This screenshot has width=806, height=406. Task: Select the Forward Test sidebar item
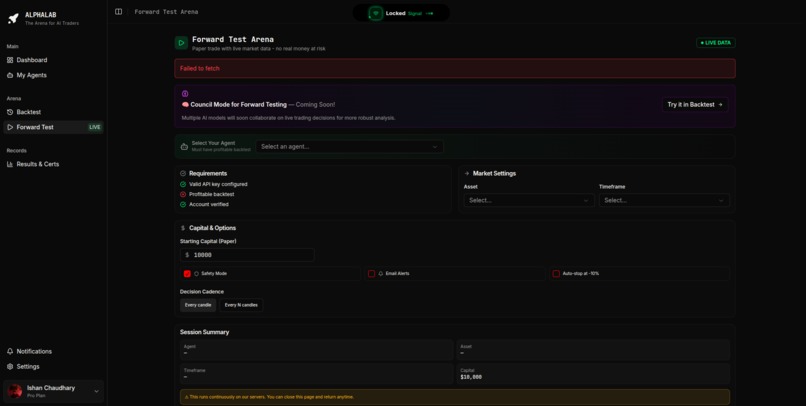pyautogui.click(x=53, y=127)
